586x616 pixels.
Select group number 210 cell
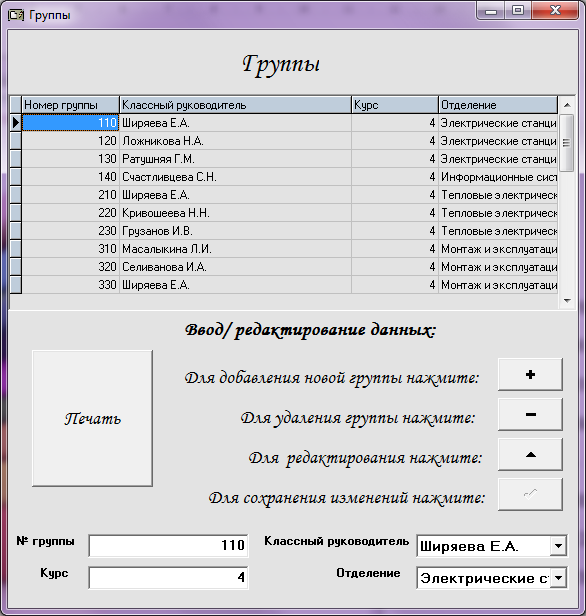pos(70,195)
